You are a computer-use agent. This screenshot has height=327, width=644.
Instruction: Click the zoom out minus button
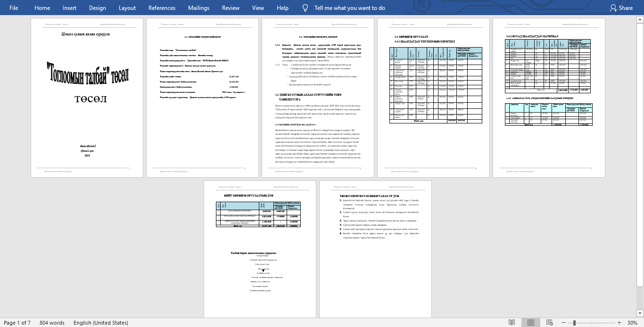pyautogui.click(x=563, y=323)
